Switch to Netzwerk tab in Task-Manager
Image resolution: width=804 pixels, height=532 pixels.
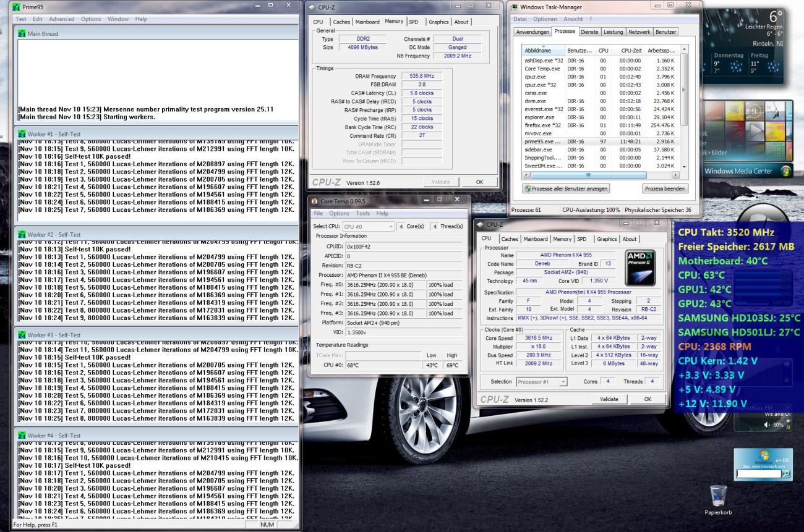639,31
